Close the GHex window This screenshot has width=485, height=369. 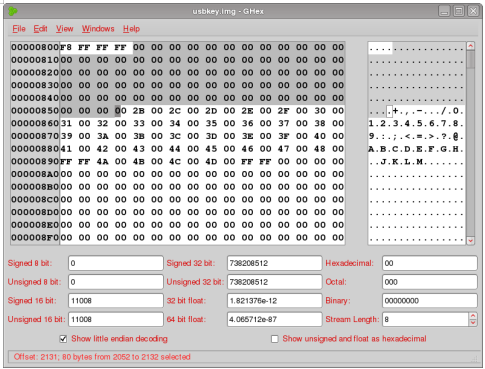tap(473, 11)
